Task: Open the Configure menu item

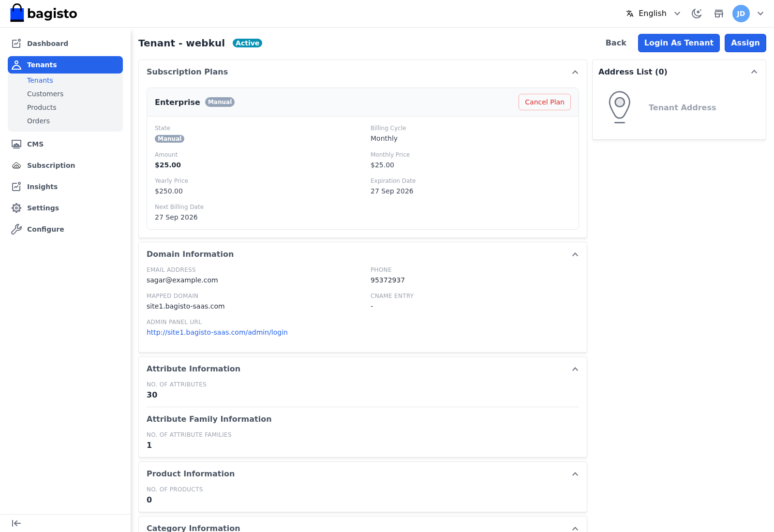Action: coord(65,229)
